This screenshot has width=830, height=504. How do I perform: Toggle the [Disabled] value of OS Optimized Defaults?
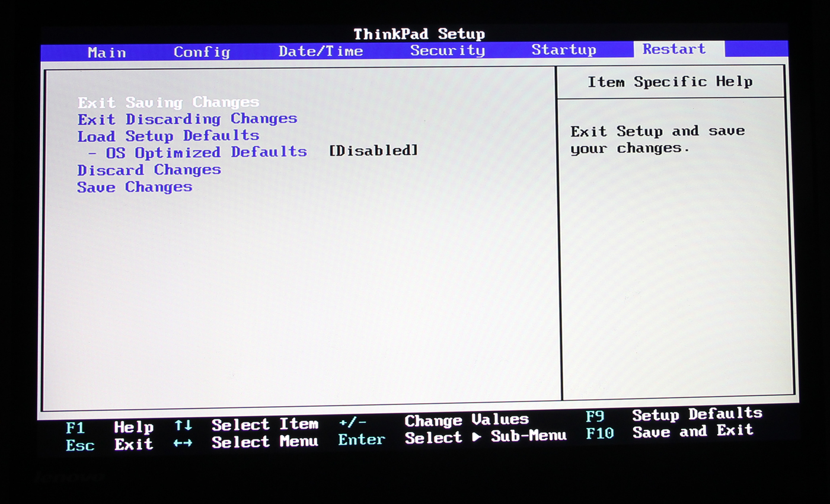373,151
